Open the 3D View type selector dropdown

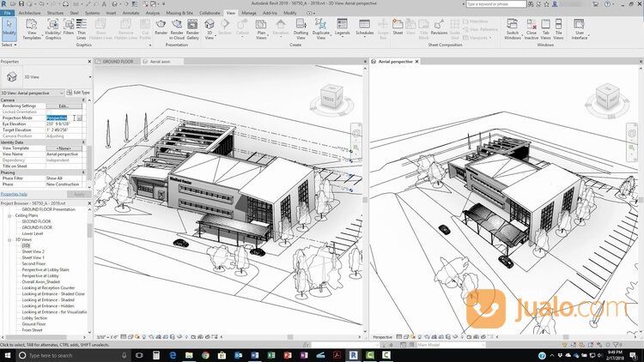pyautogui.click(x=89, y=77)
